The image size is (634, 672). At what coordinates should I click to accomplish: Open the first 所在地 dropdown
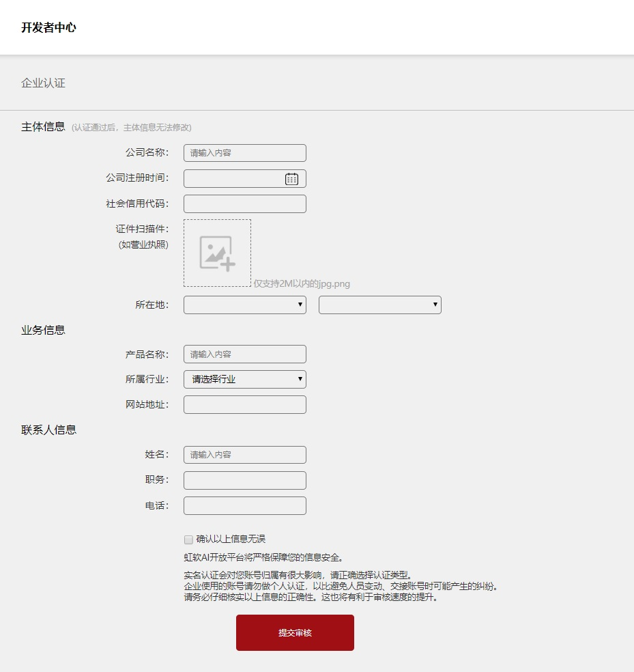click(244, 305)
